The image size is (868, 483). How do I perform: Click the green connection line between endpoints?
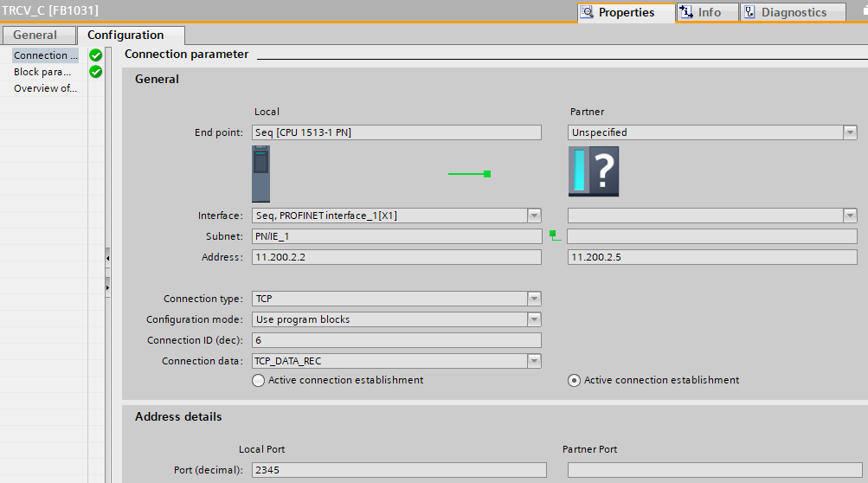[x=469, y=174]
